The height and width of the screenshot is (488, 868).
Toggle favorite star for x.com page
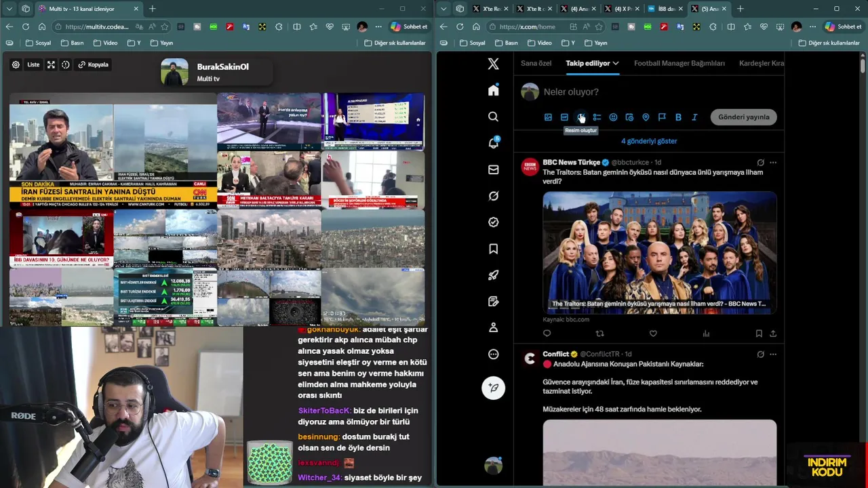pos(598,26)
